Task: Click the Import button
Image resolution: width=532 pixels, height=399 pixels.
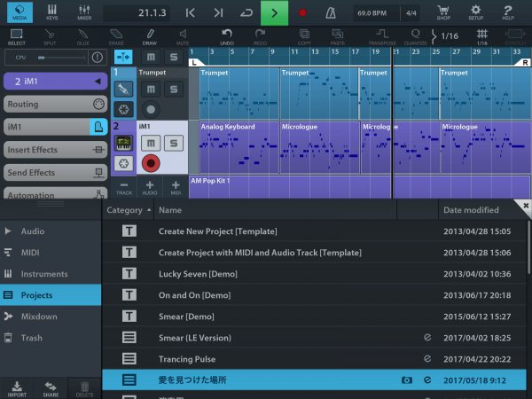Action: tap(17, 389)
